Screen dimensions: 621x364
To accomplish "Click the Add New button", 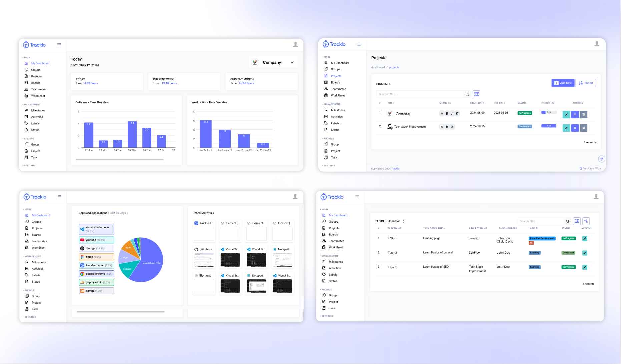I will click(x=563, y=83).
